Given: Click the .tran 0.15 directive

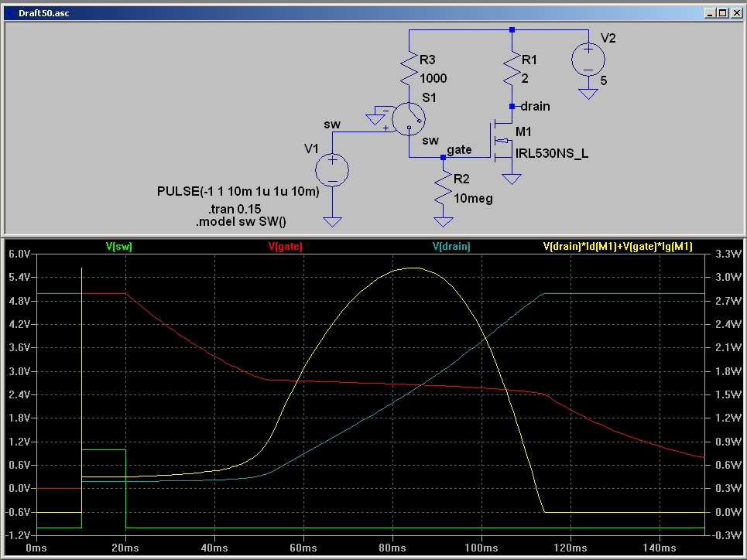Looking at the screenshot, I should [235, 209].
